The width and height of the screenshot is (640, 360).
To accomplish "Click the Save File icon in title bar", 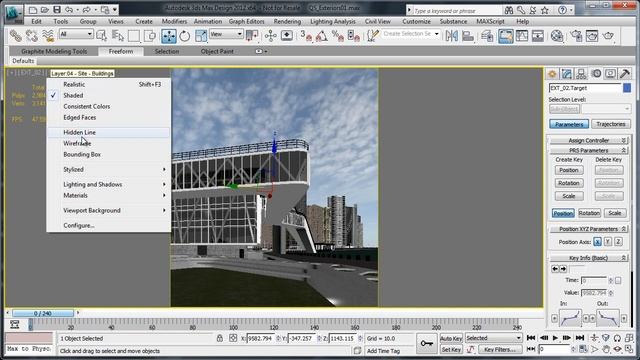I will 57,9.
